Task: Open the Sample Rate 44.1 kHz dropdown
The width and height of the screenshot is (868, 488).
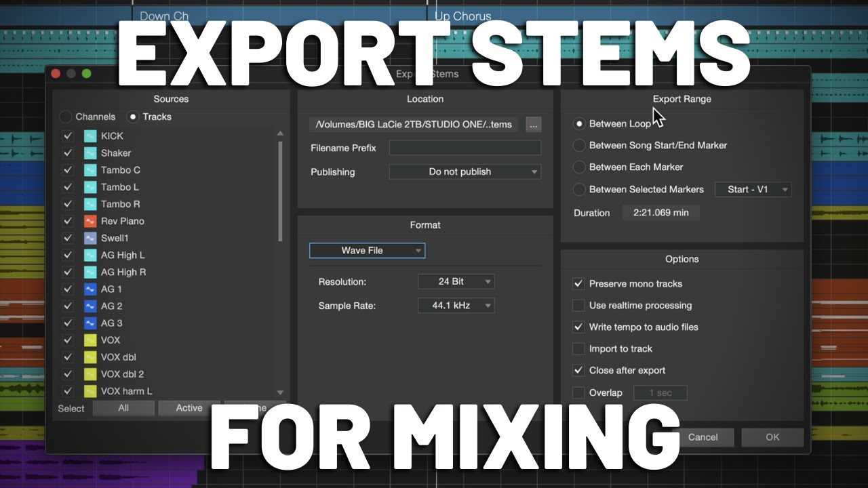Action: click(456, 306)
